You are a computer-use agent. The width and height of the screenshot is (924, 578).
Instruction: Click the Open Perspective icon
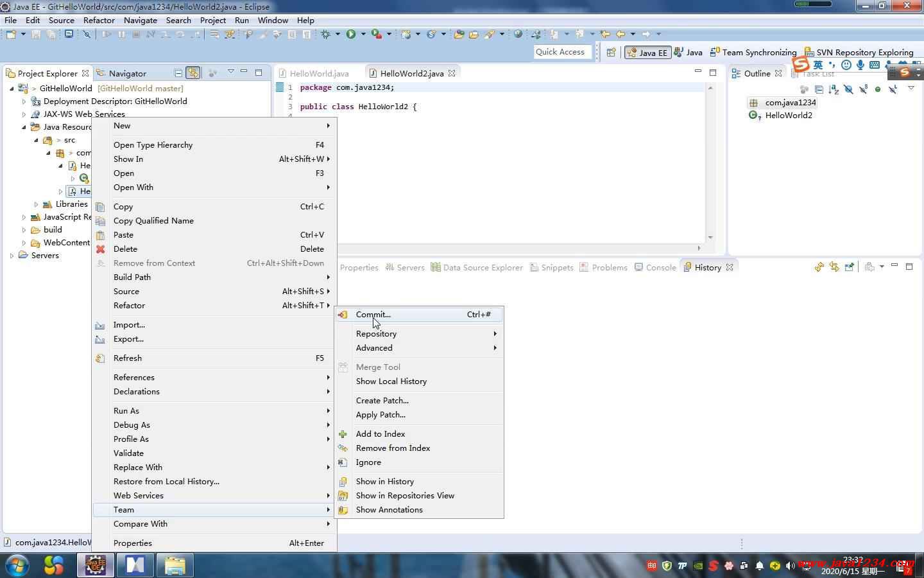pos(611,52)
